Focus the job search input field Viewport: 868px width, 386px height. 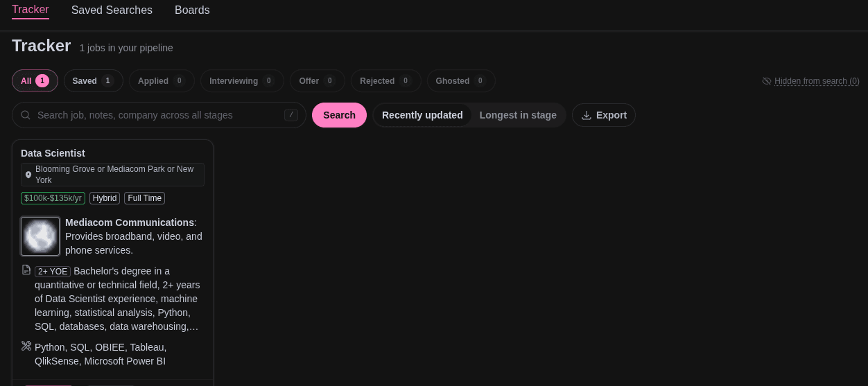click(x=159, y=115)
